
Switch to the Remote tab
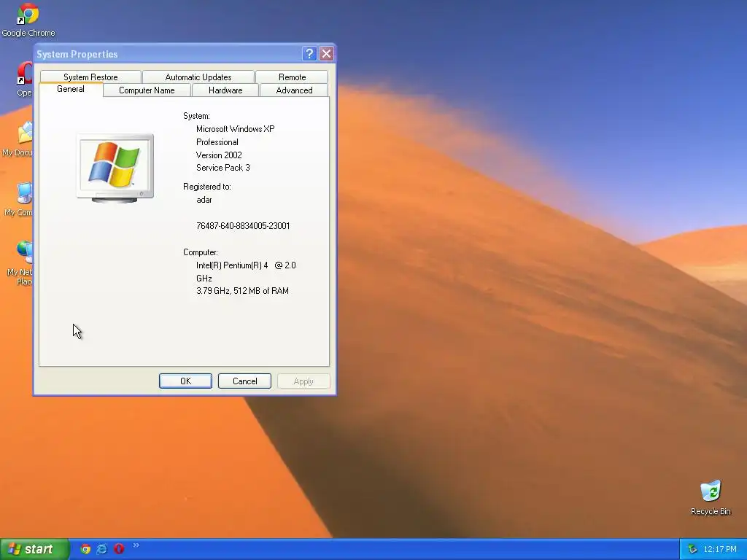pos(292,77)
